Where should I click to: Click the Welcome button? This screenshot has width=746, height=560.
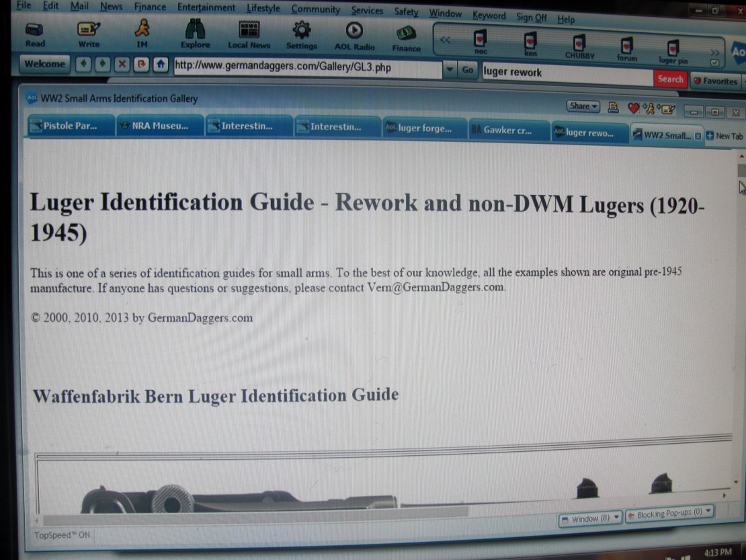[x=45, y=64]
